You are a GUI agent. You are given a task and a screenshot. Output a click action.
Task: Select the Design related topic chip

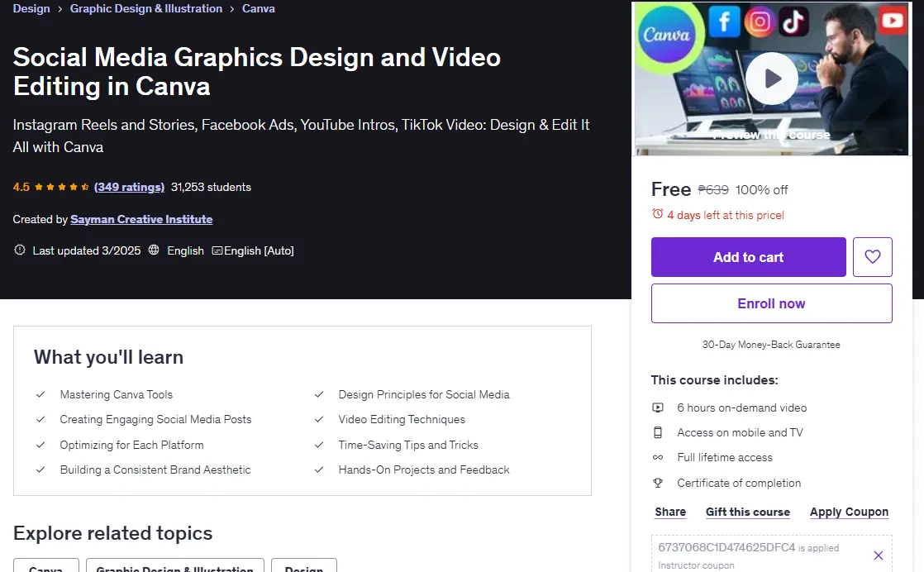(304, 566)
